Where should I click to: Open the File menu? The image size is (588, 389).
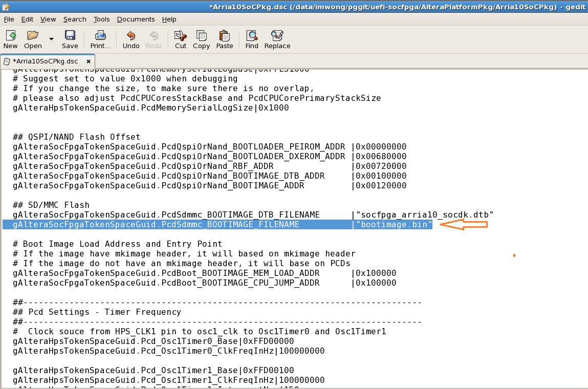pos(9,19)
